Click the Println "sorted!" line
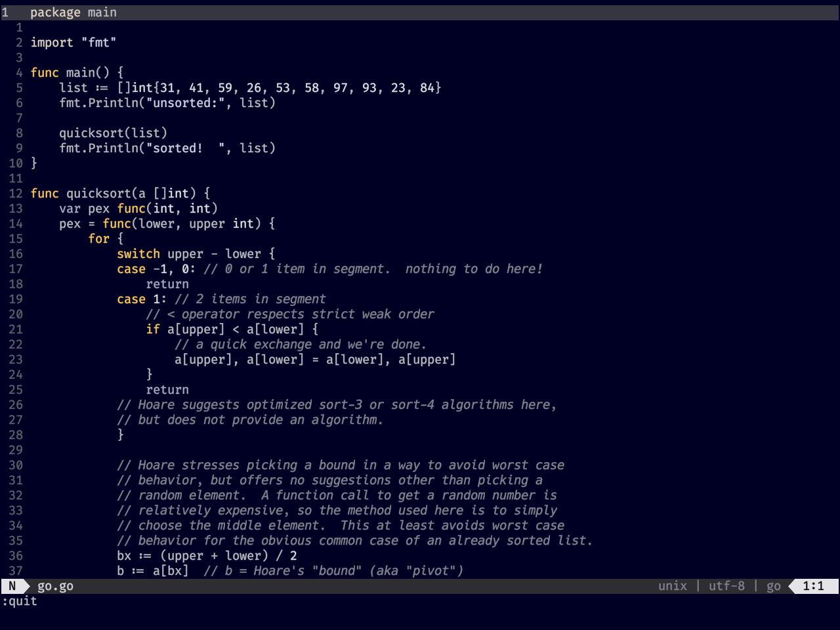Screen dimensions: 840x630 coord(167,148)
